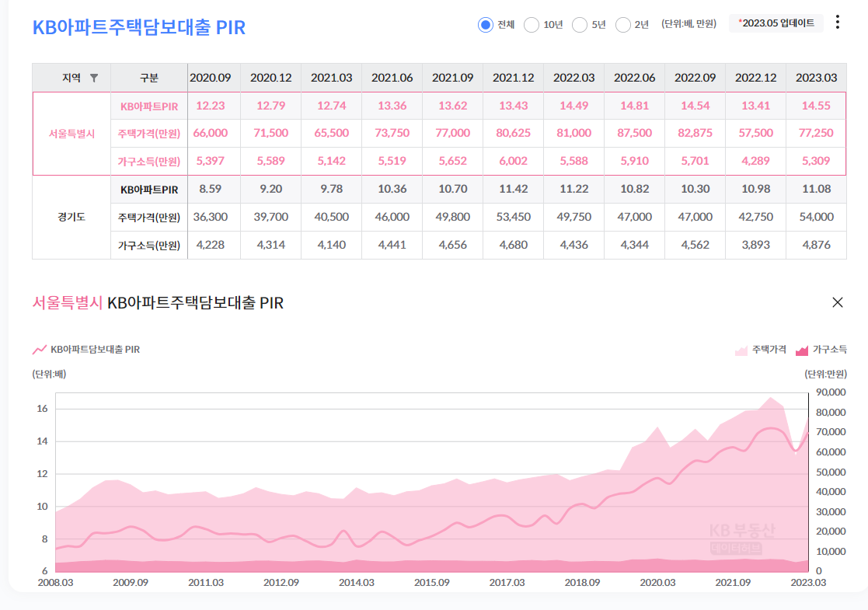
Task: Click the KB아파트주택담보대출 PIR title
Action: 138,27
